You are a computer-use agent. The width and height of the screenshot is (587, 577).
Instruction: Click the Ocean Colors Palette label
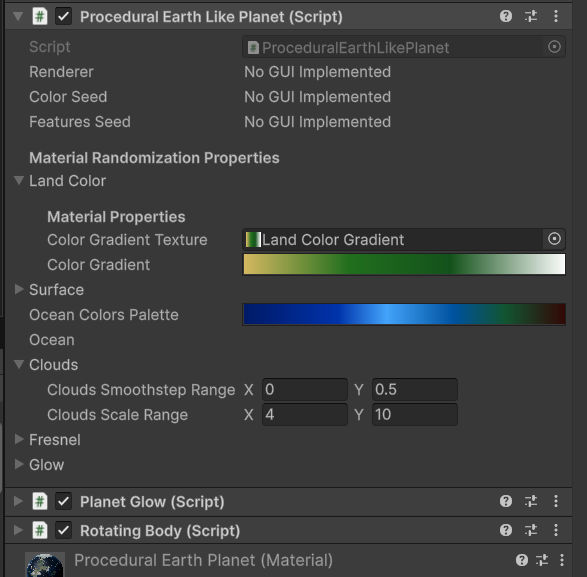104,315
